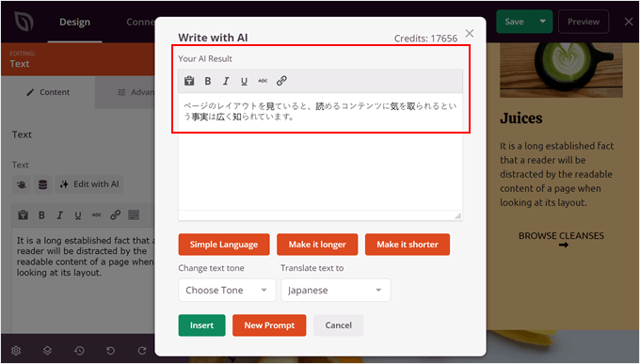Click the undo arrow in bottom bar

click(110, 350)
